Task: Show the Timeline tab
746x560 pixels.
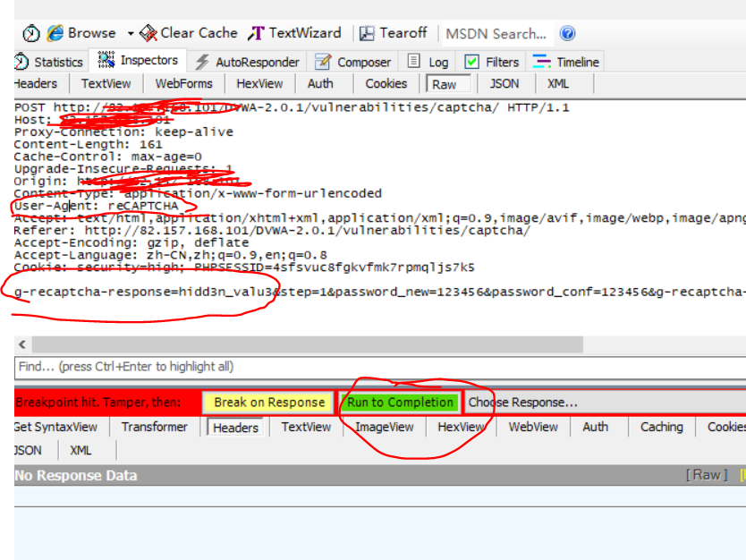Action: coord(565,62)
